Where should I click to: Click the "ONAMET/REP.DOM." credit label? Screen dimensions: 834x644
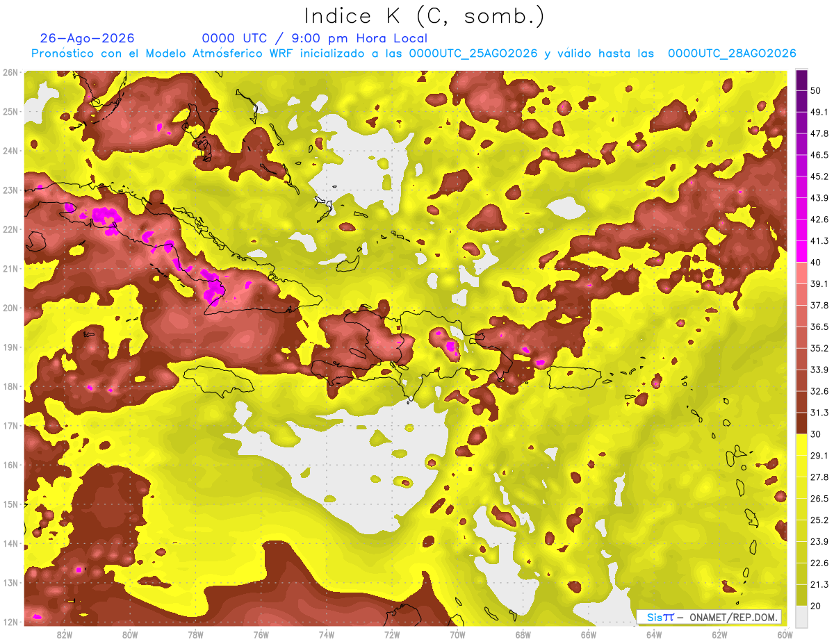[733, 617]
